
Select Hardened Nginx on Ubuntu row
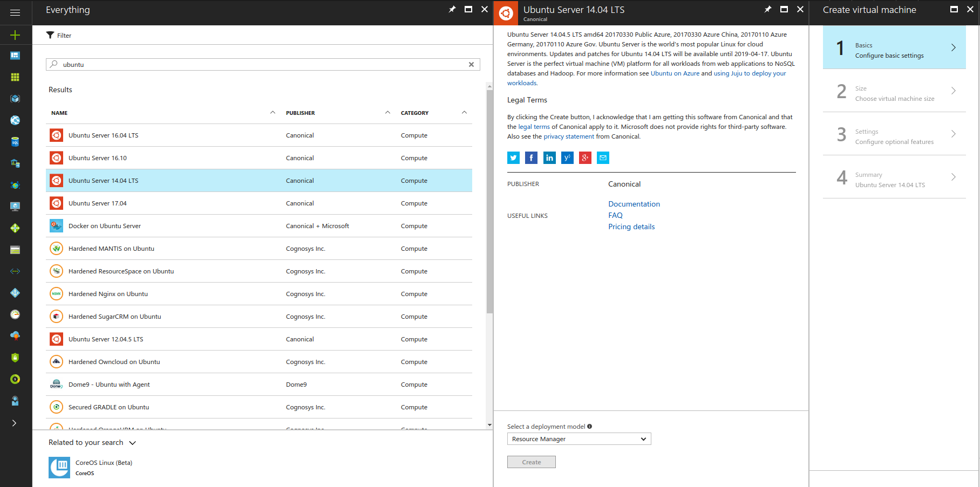(259, 294)
